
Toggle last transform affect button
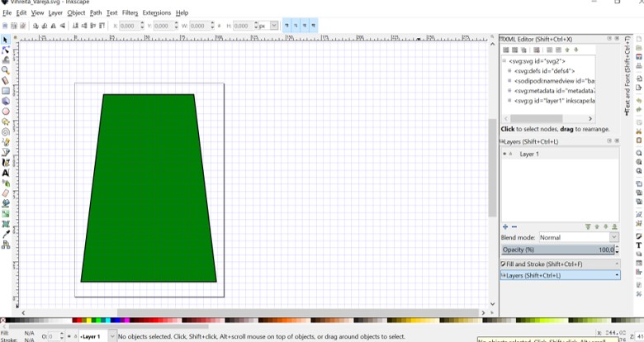click(314, 26)
